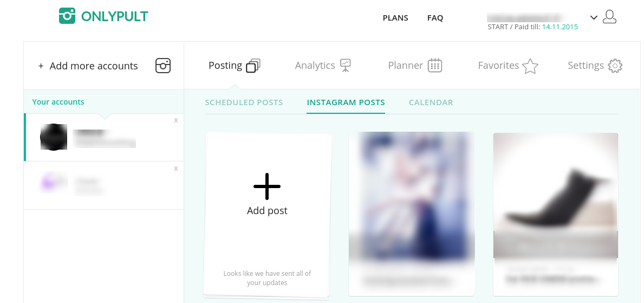Click the Onlypult camera logo icon
The image size is (644, 303).
(x=67, y=16)
